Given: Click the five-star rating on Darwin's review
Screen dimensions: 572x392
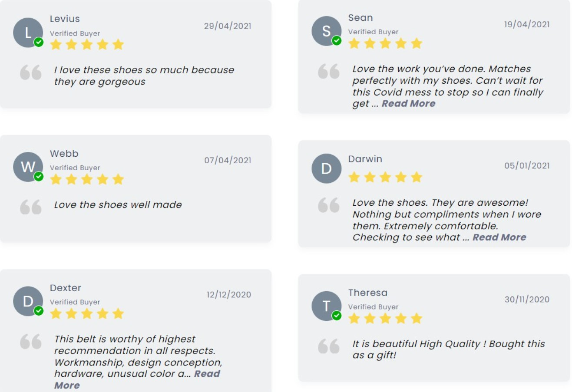Looking at the screenshot, I should 385,177.
